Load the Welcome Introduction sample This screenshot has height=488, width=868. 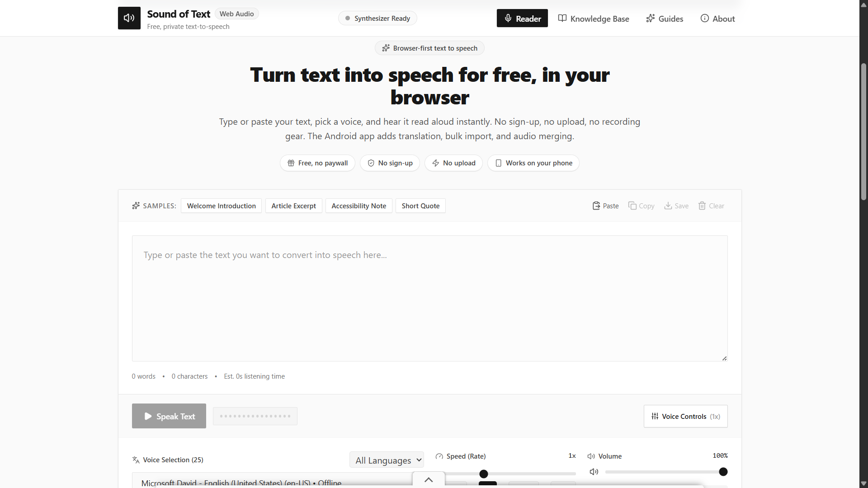pyautogui.click(x=222, y=206)
